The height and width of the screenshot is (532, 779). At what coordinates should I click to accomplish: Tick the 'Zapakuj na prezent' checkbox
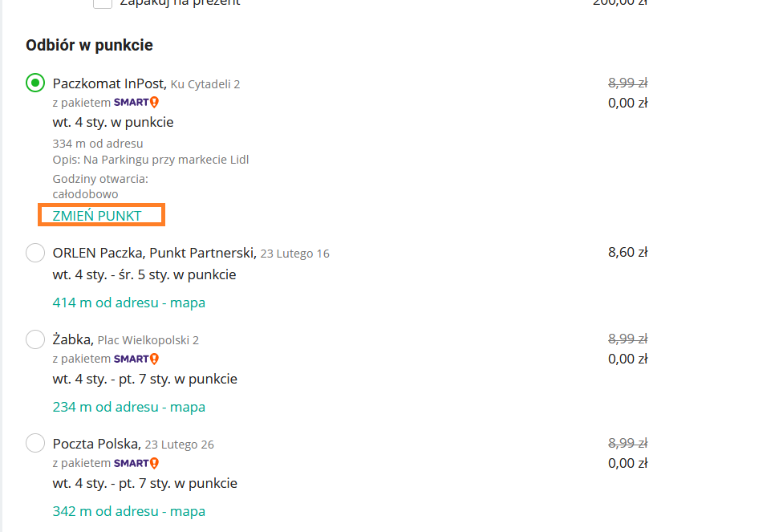(x=102, y=2)
